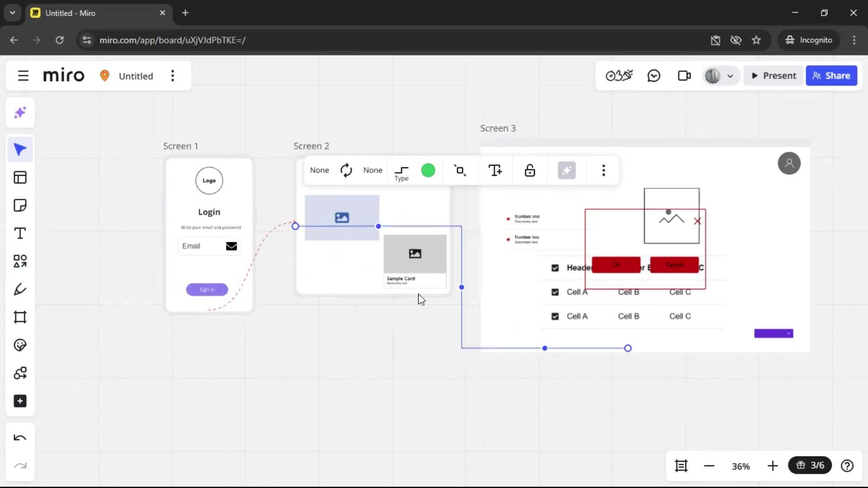Open the apps integration tool
The height and width of the screenshot is (488, 868).
pyautogui.click(x=20, y=373)
